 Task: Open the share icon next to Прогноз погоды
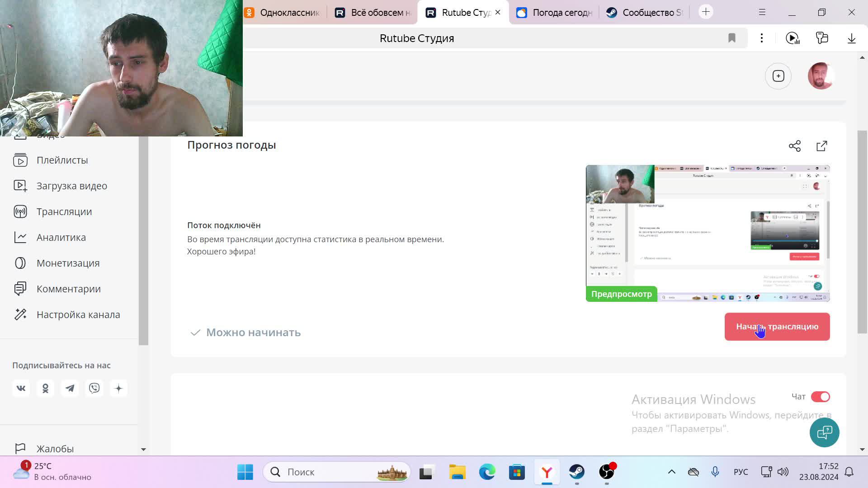point(795,146)
